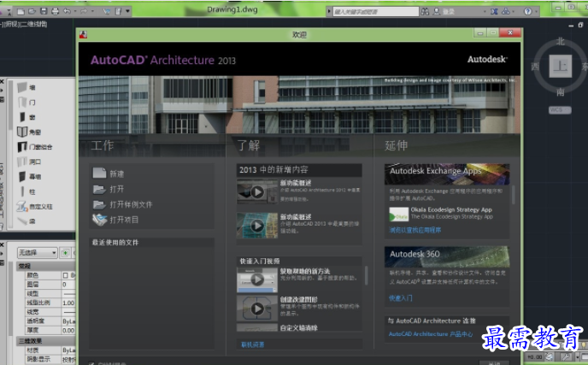Viewport: 588px width, 365px height.
Task: Click the 快速入门 link under Autodesk 360
Action: point(401,298)
